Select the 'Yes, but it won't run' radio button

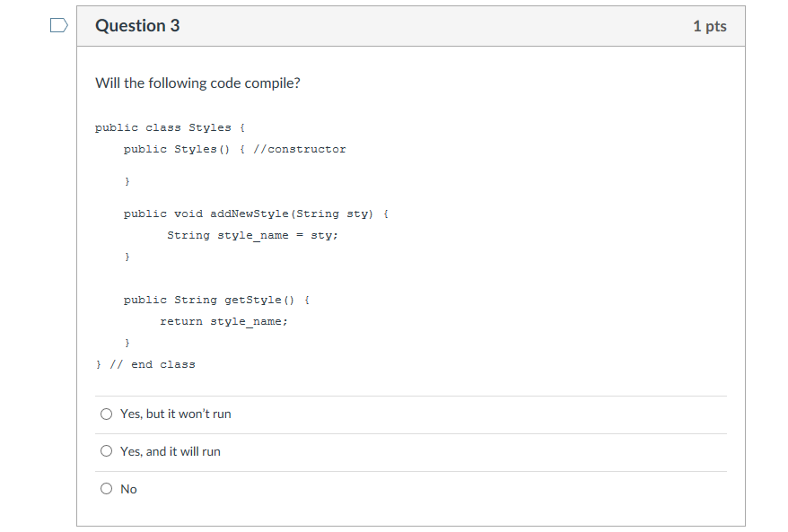point(106,414)
